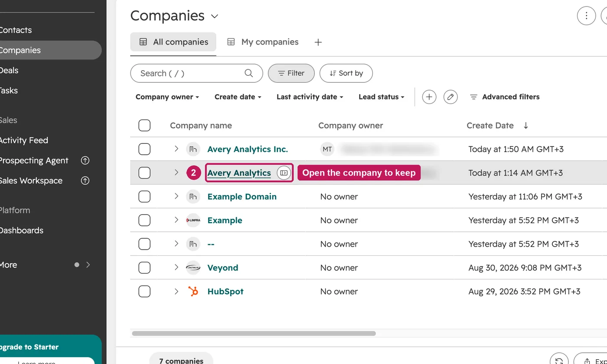Screen dimensions: 607x364
Task: Open Activity Feed in the sidebar
Action: pos(23,140)
